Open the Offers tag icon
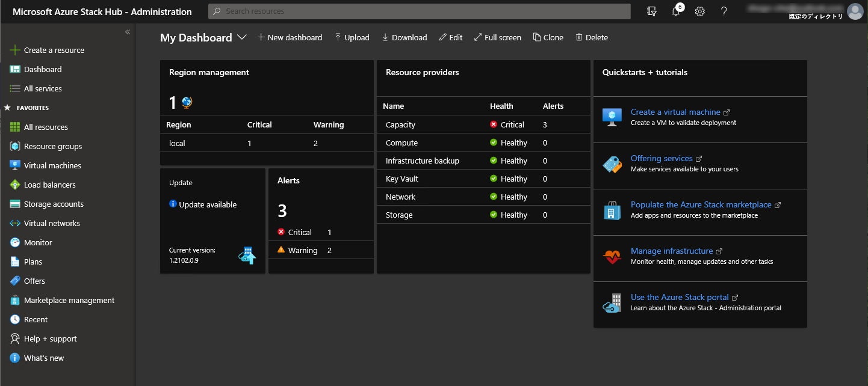Viewport: 868px width, 386px height. pyautogui.click(x=15, y=281)
